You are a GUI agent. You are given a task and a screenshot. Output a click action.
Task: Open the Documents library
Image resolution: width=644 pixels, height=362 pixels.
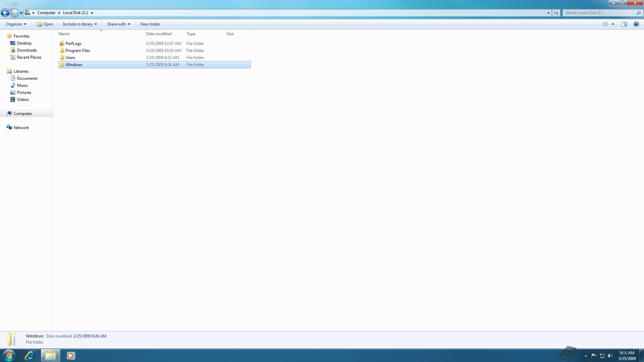click(27, 78)
